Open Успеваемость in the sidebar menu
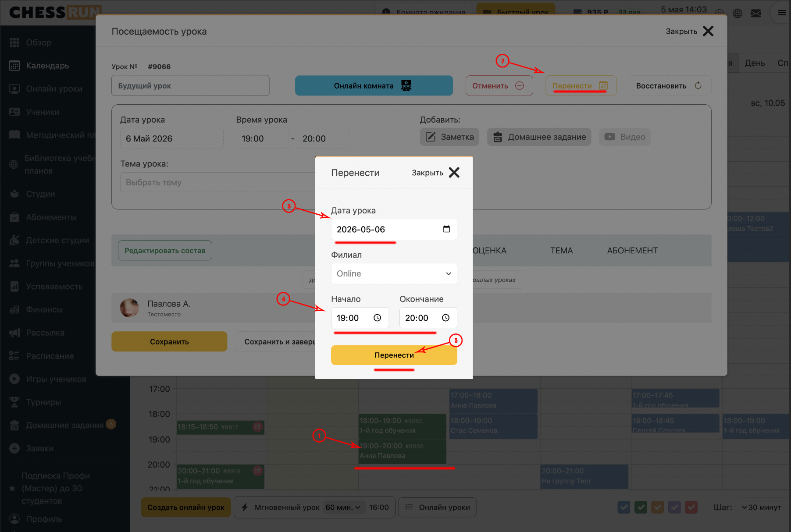The height and width of the screenshot is (532, 791). pyautogui.click(x=54, y=286)
